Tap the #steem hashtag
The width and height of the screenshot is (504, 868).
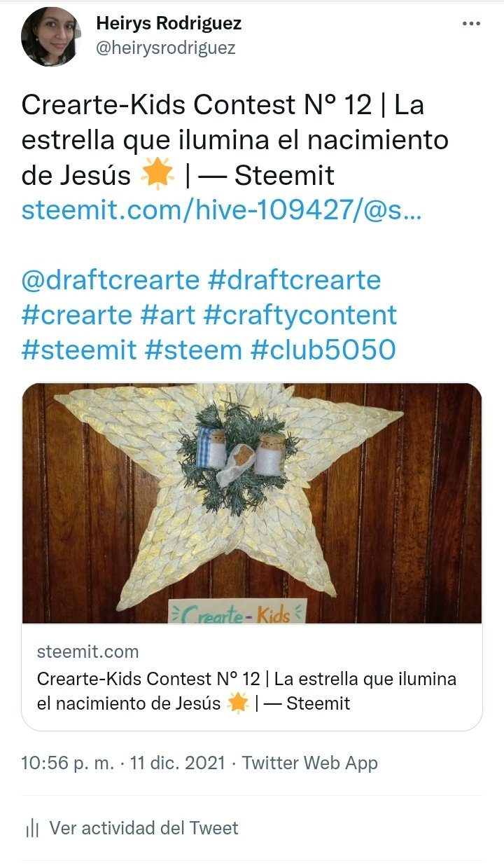[x=193, y=350]
